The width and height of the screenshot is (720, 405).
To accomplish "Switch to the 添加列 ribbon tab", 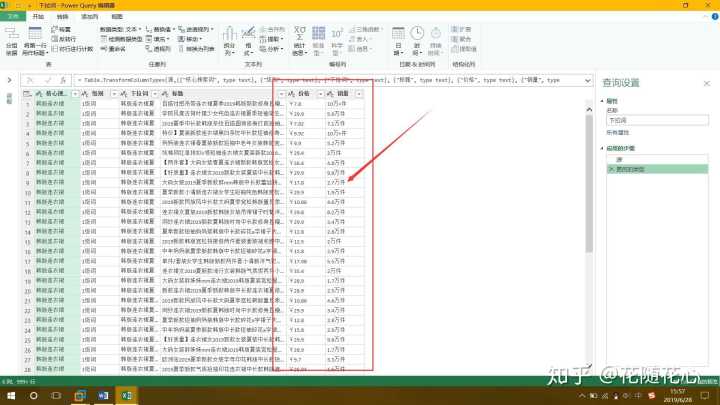I will [x=89, y=17].
